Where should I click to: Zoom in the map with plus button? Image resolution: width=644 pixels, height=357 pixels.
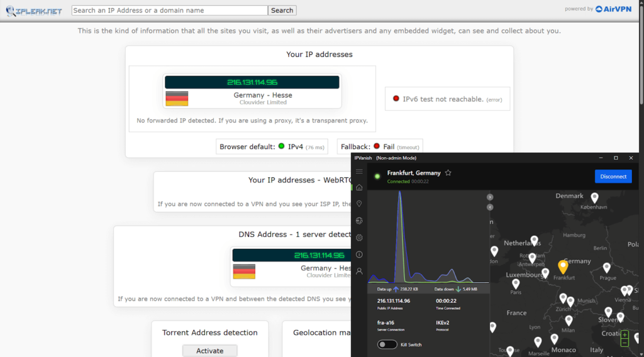[625, 335]
